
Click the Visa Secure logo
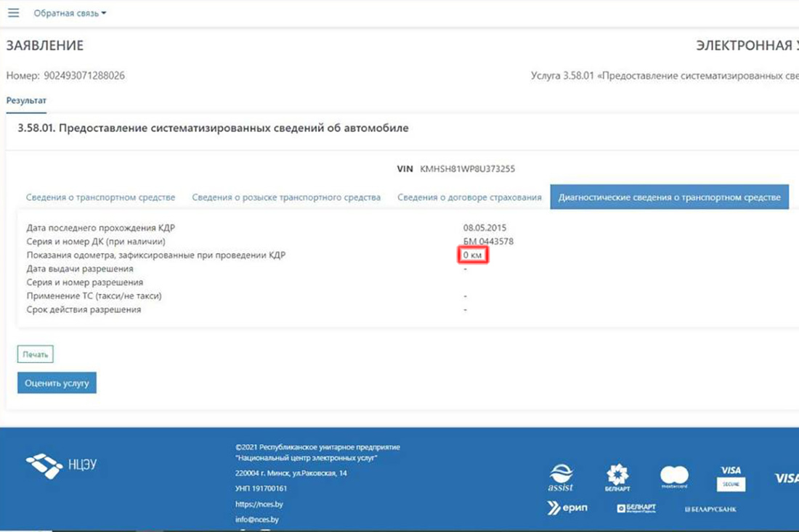pos(731,478)
